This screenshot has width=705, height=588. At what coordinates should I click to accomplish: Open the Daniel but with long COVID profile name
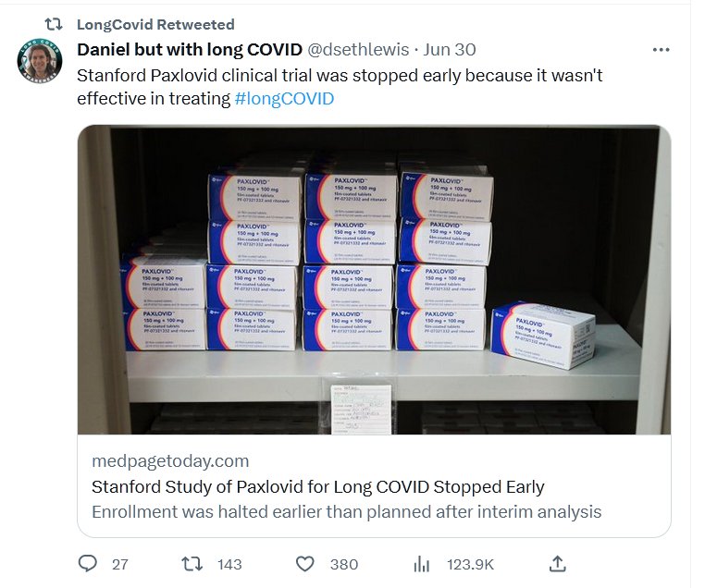tap(189, 49)
